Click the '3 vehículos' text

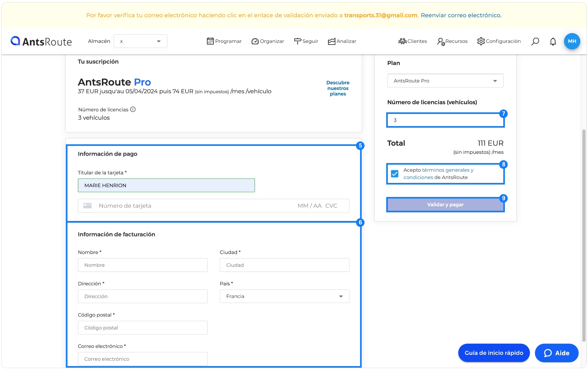(x=94, y=118)
